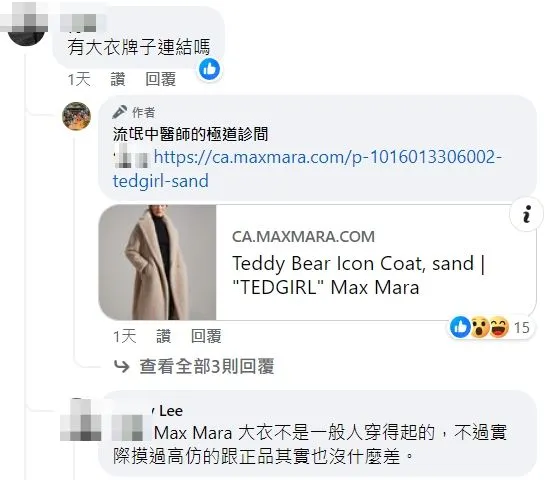
Task: Click the wow emoji reaction icon
Action: 480,327
